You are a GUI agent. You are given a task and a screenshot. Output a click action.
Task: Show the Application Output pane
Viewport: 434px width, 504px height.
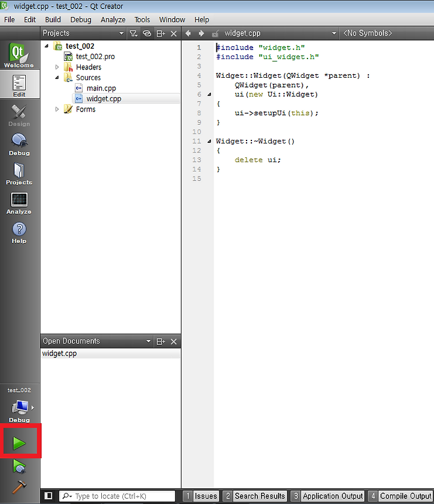pos(327,496)
